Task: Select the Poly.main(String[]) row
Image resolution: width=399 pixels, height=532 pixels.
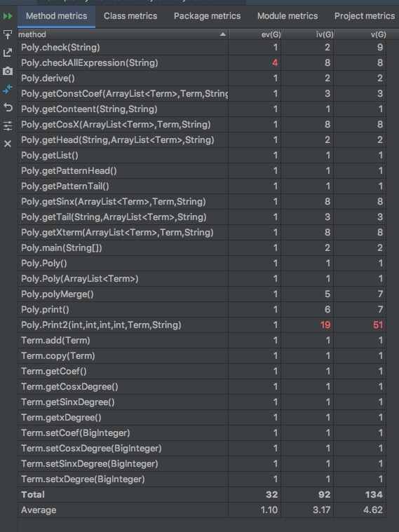Action: pos(202,248)
